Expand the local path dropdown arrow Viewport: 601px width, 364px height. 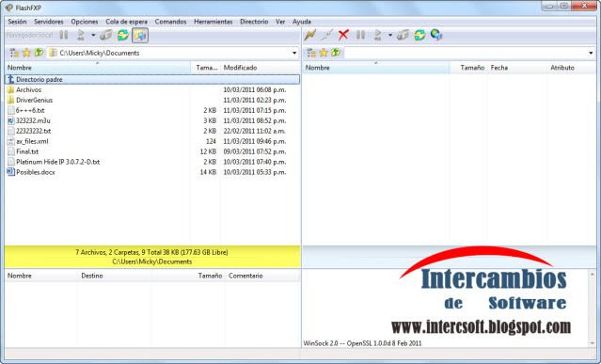pos(294,53)
